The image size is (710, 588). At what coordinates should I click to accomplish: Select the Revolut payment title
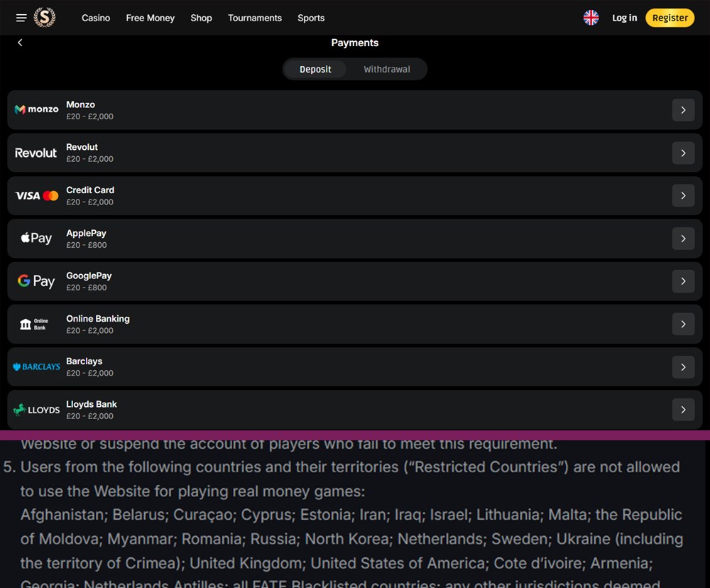coord(82,147)
